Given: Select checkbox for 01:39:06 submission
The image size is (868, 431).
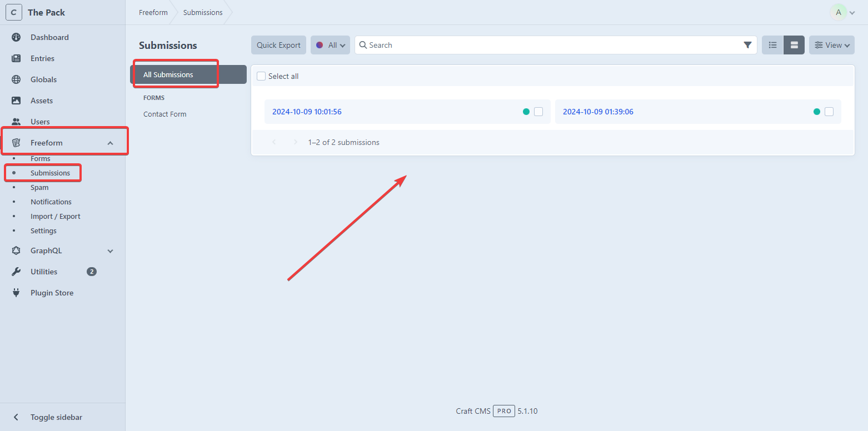Looking at the screenshot, I should point(829,112).
